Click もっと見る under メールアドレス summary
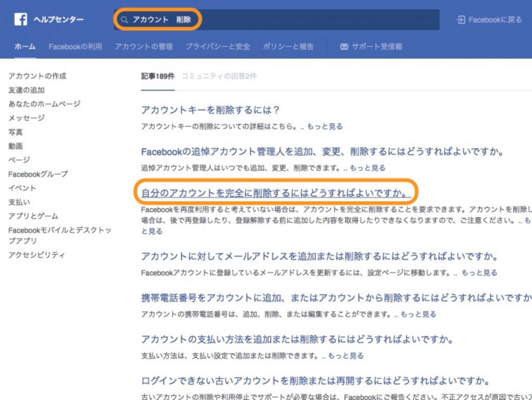Image resolution: width=532 pixels, height=400 pixels. point(479,273)
